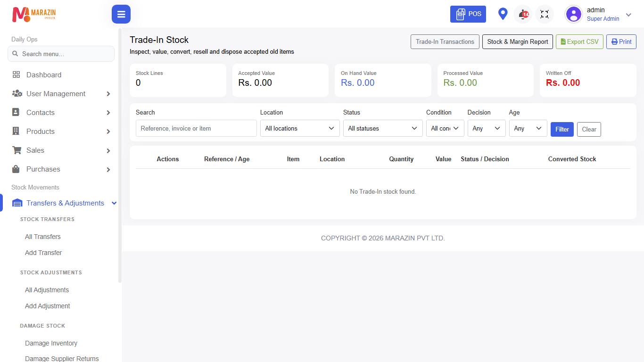Screen dimensions: 644x362
Task: Click the Products building icon
Action: [x=16, y=132]
